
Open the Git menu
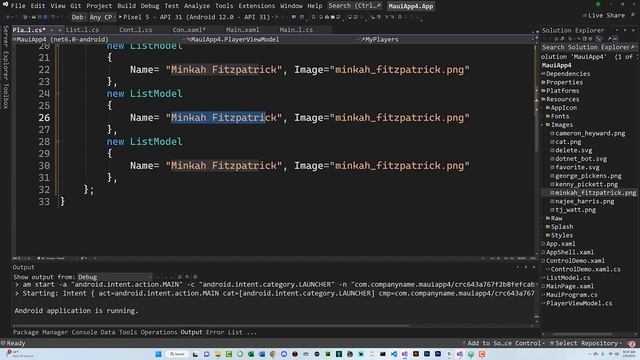(76, 6)
